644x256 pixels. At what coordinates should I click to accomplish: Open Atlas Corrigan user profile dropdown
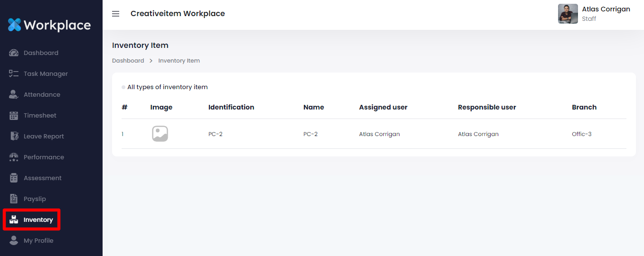(x=606, y=9)
